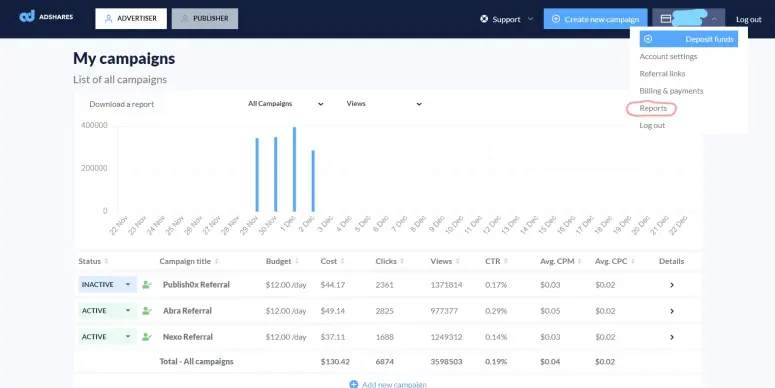
Task: Click the wallet card icon in header
Action: [666, 19]
